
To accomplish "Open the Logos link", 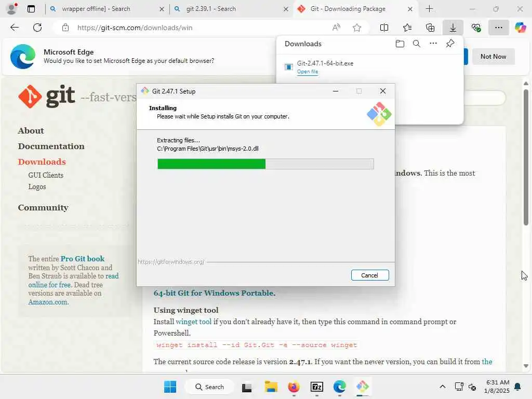I will tap(37, 187).
